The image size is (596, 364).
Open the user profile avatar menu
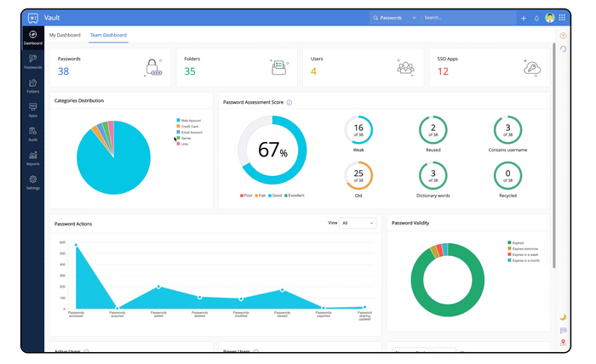(x=550, y=18)
